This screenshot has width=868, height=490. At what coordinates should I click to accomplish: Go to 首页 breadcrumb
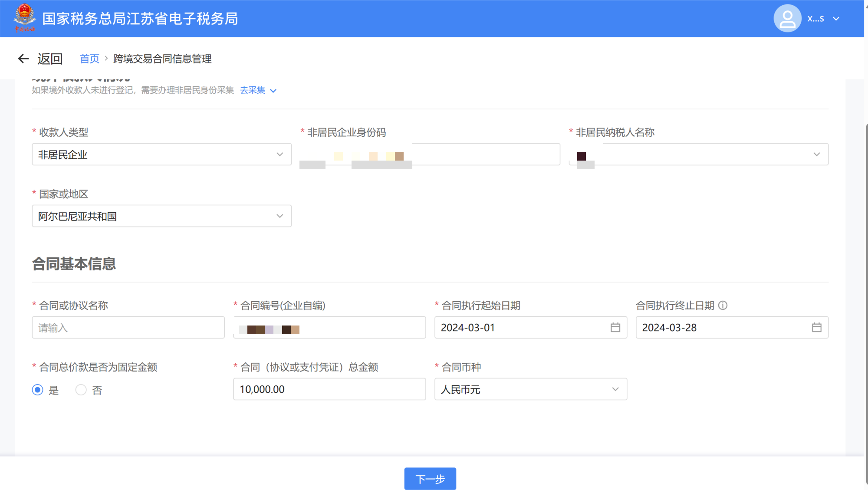pyautogui.click(x=89, y=59)
